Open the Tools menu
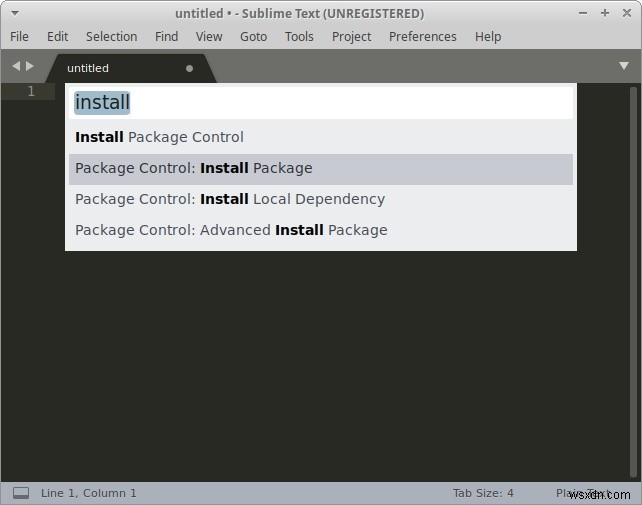Viewport: 642px width, 505px height. click(x=299, y=37)
